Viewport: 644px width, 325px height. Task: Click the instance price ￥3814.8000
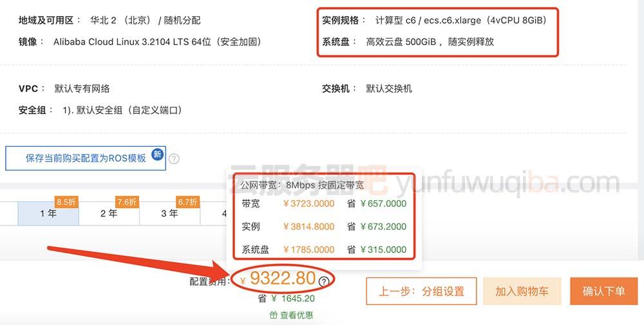309,227
